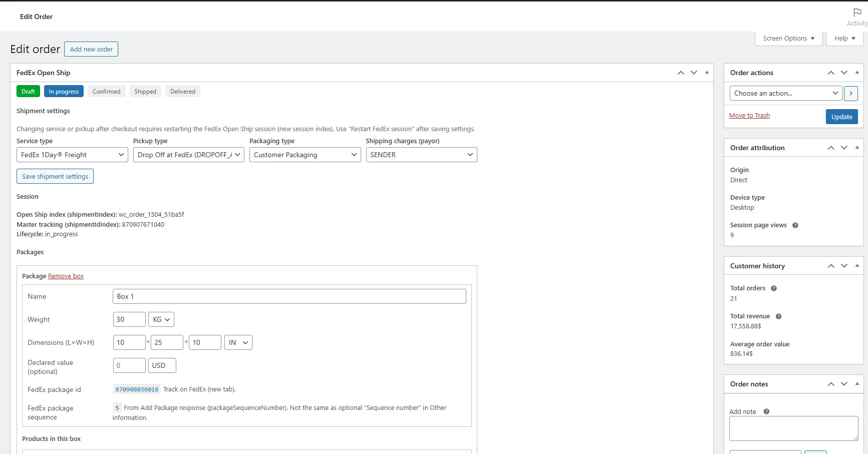
Task: Select the In progress status step
Action: (64, 92)
